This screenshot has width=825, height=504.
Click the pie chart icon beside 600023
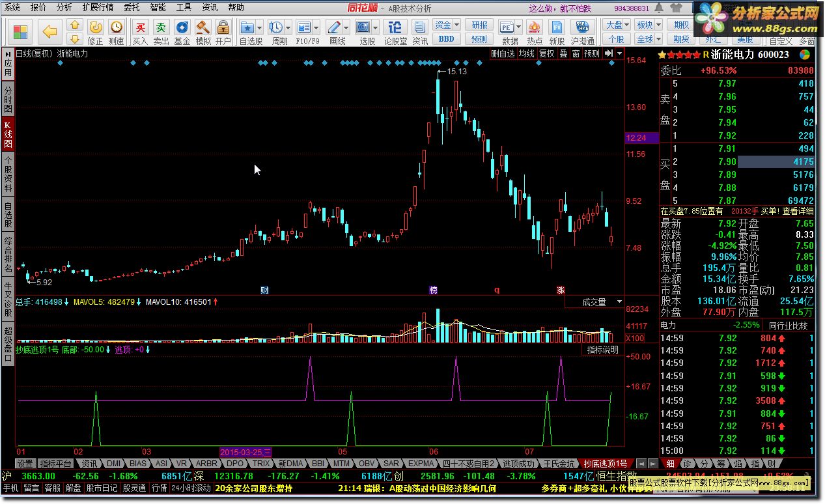pos(805,55)
